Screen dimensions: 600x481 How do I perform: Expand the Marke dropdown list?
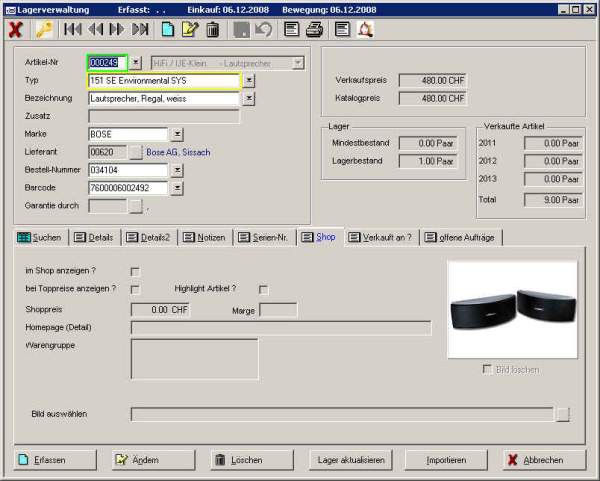[x=177, y=134]
